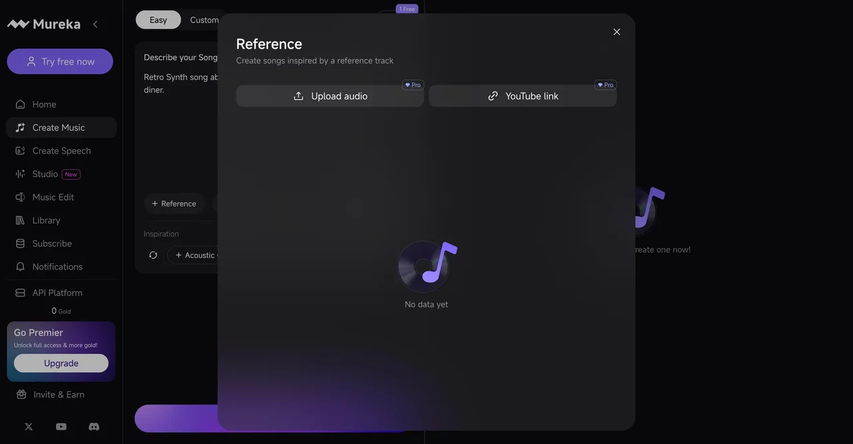Click the Upload audio button
The width and height of the screenshot is (853, 444).
point(330,96)
